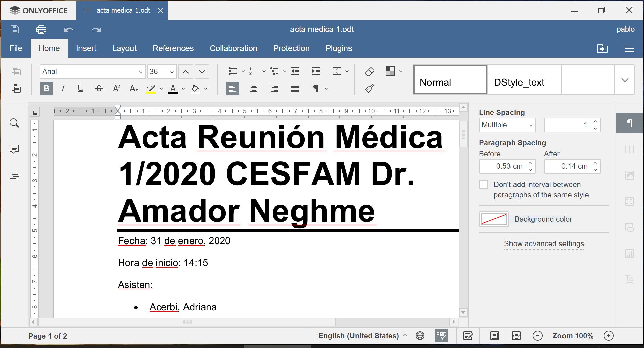Toggle italic formatting
644x348 pixels.
[63, 88]
